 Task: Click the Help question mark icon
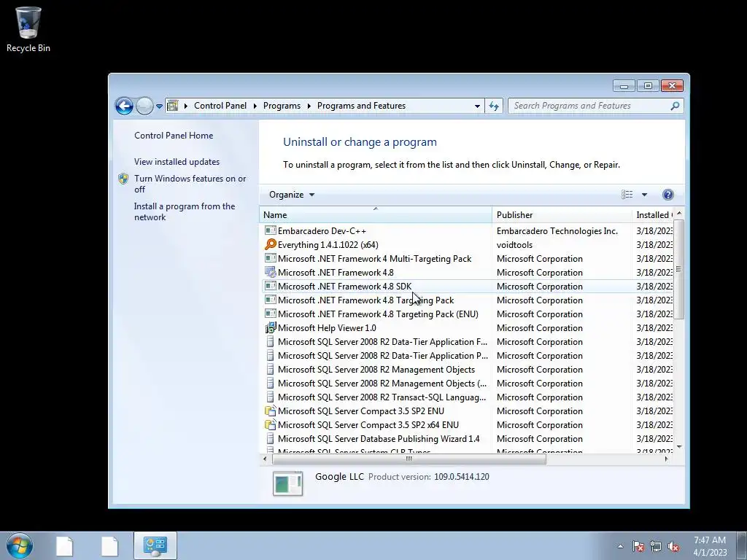pos(668,194)
